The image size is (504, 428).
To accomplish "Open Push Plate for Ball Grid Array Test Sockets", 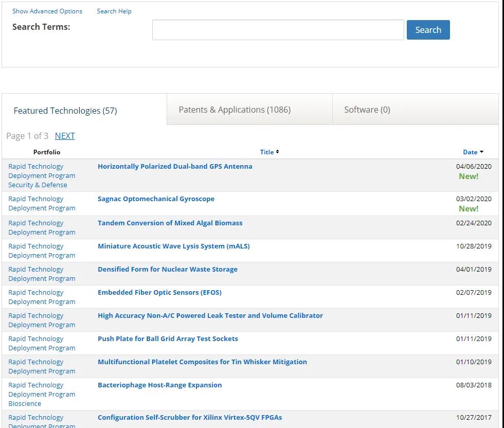I will tap(168, 338).
